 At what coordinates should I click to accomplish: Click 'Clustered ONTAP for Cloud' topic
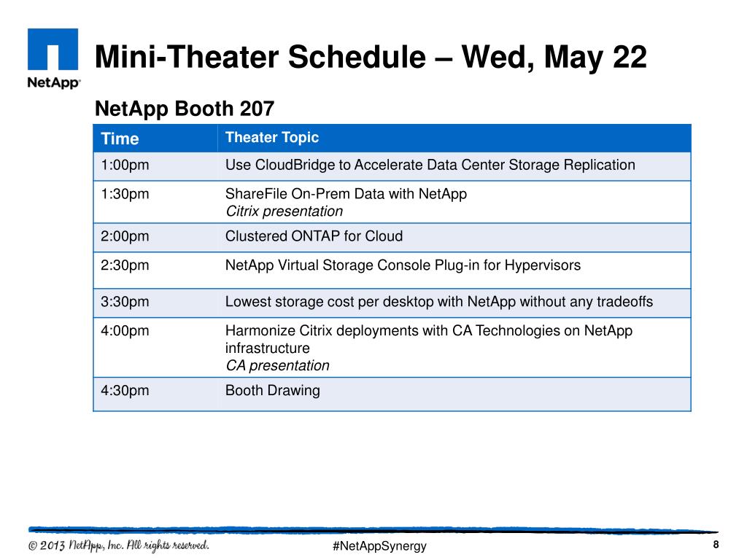pos(314,236)
